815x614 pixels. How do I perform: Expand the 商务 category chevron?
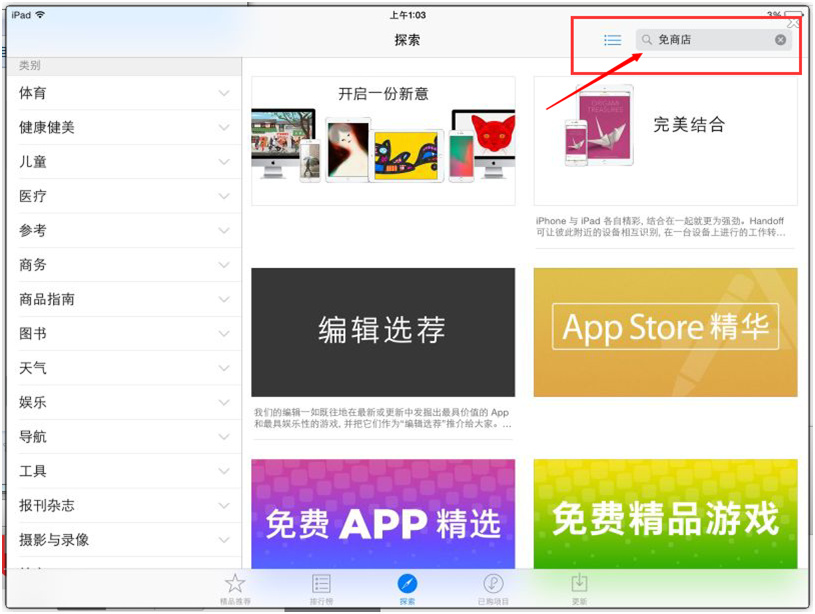point(224,265)
